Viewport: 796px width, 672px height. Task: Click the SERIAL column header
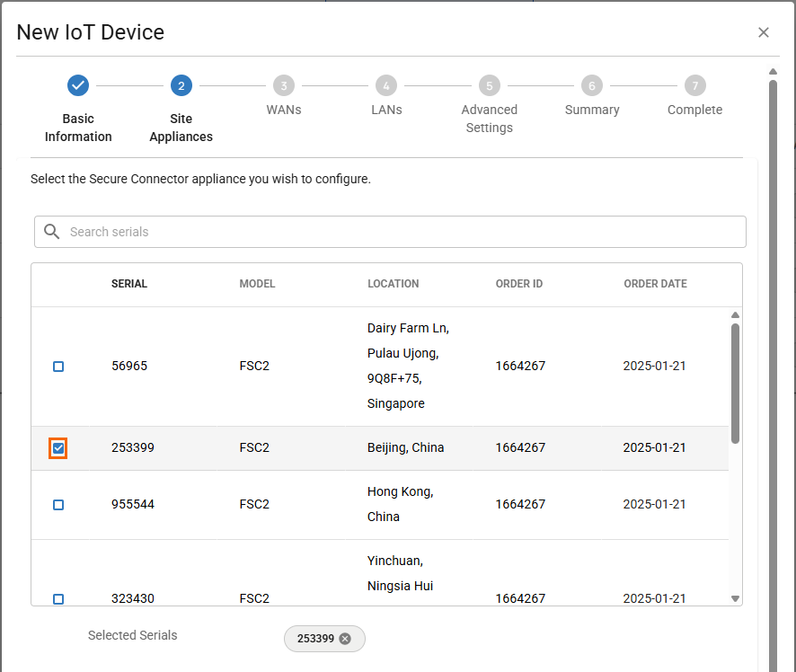coord(129,284)
